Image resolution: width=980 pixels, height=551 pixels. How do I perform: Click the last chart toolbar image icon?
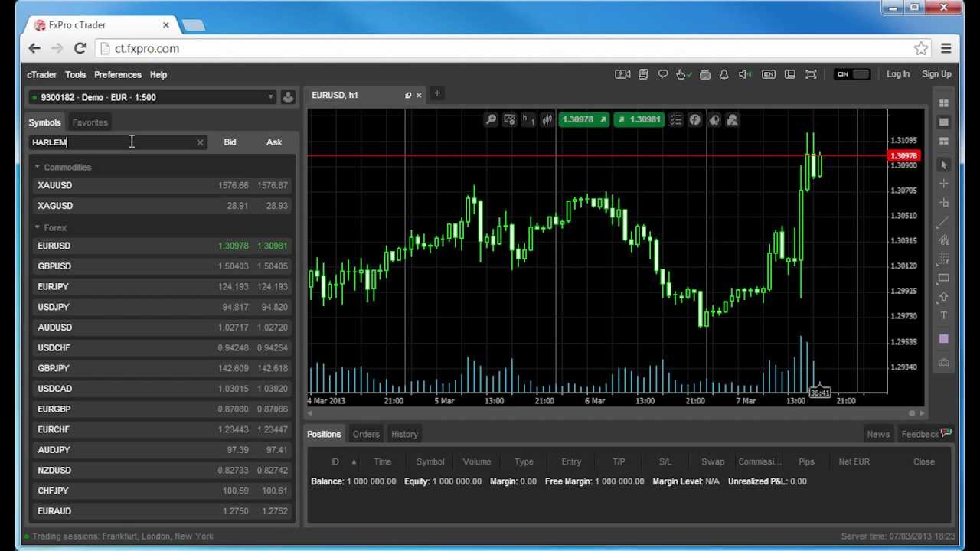tap(732, 120)
